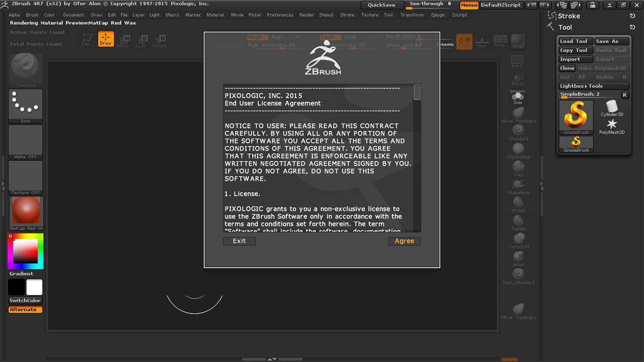Open the MatCap Red Wax material selector
This screenshot has width=644, height=362.
(26, 214)
